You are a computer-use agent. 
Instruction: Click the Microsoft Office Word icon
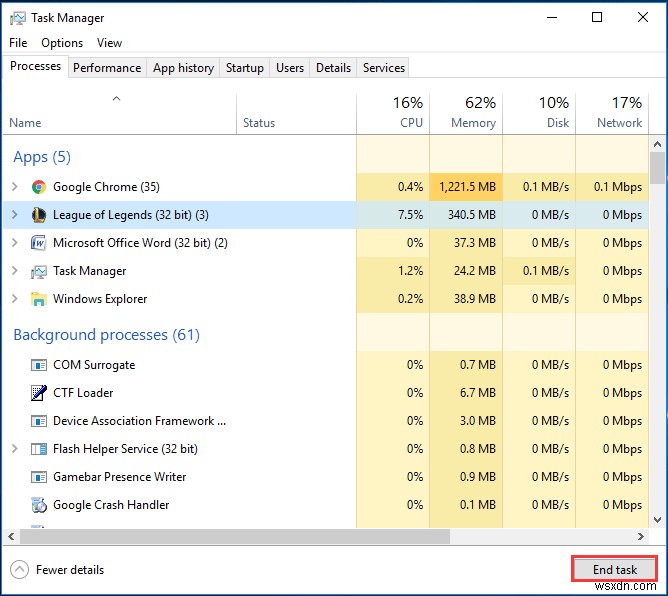click(39, 243)
